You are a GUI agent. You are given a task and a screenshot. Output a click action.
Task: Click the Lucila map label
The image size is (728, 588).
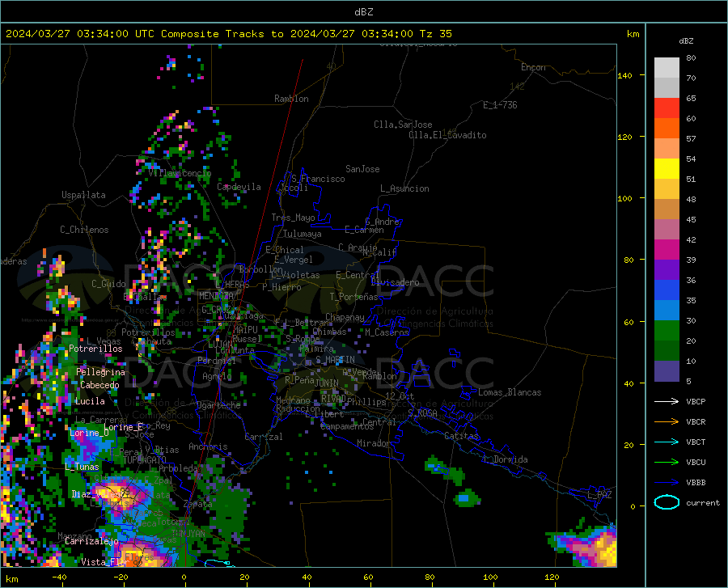point(90,401)
